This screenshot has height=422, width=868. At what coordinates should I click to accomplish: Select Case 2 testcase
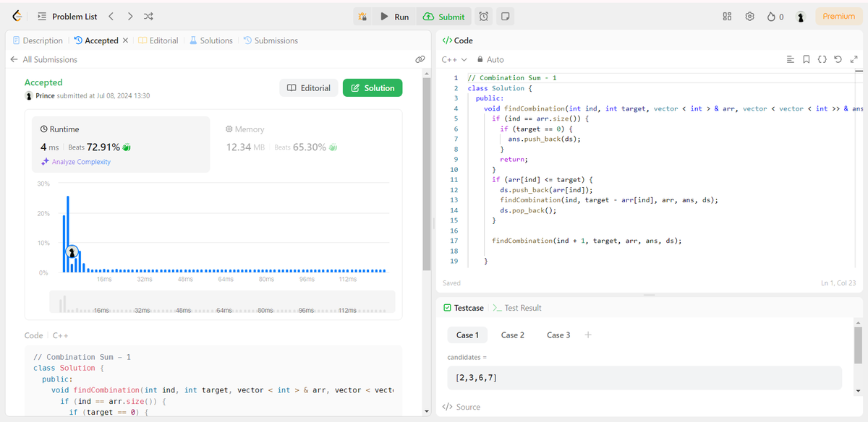(x=513, y=335)
